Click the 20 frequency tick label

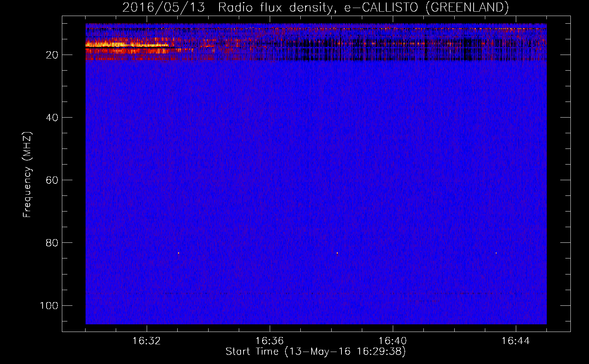(x=52, y=55)
